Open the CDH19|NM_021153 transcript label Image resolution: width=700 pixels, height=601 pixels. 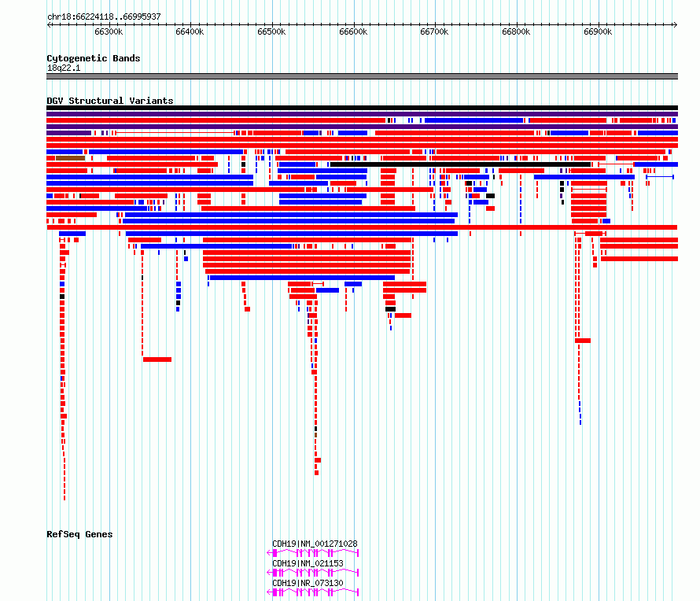[x=308, y=563]
